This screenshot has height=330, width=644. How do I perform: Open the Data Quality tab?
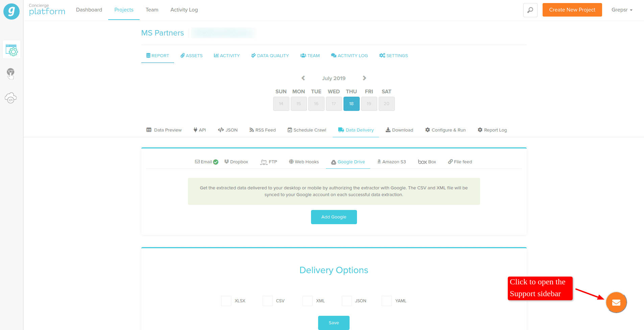point(270,56)
